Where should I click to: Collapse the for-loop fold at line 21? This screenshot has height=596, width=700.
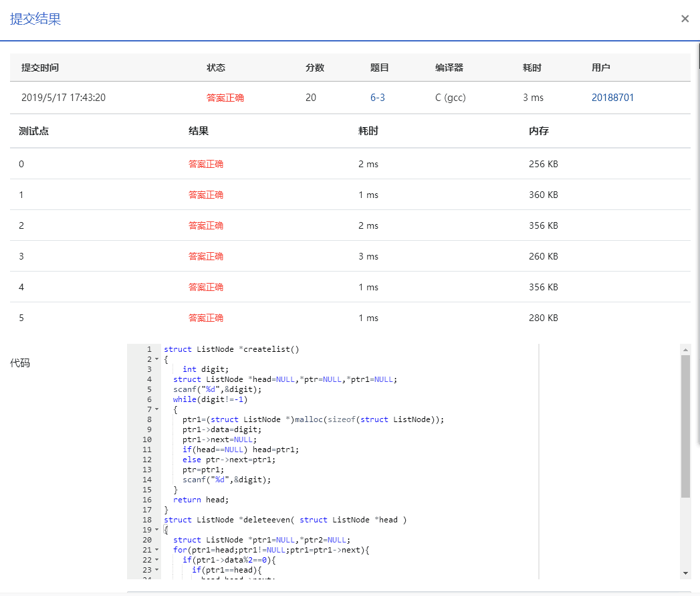(x=156, y=550)
